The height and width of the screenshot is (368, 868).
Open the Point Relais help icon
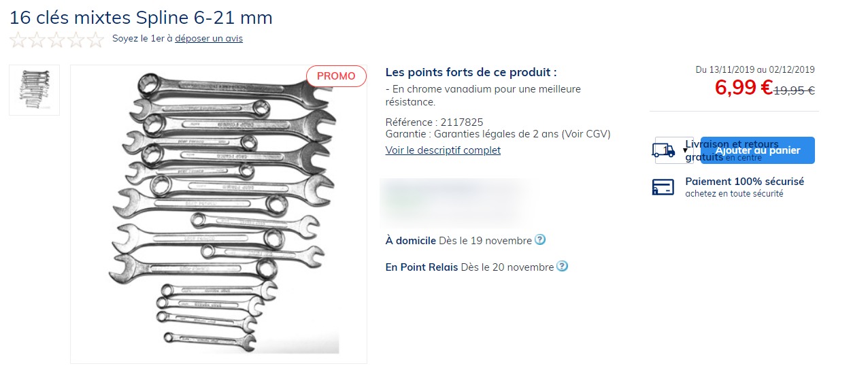click(562, 266)
